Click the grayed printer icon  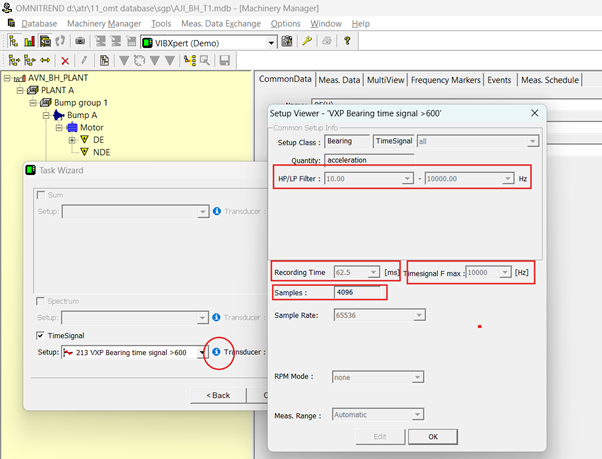coord(327,41)
